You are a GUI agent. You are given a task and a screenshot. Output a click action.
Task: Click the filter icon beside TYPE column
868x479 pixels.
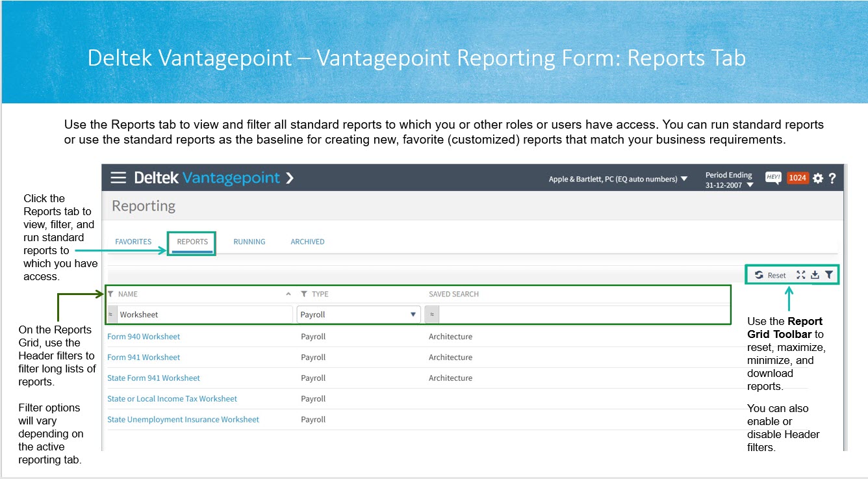(x=304, y=294)
